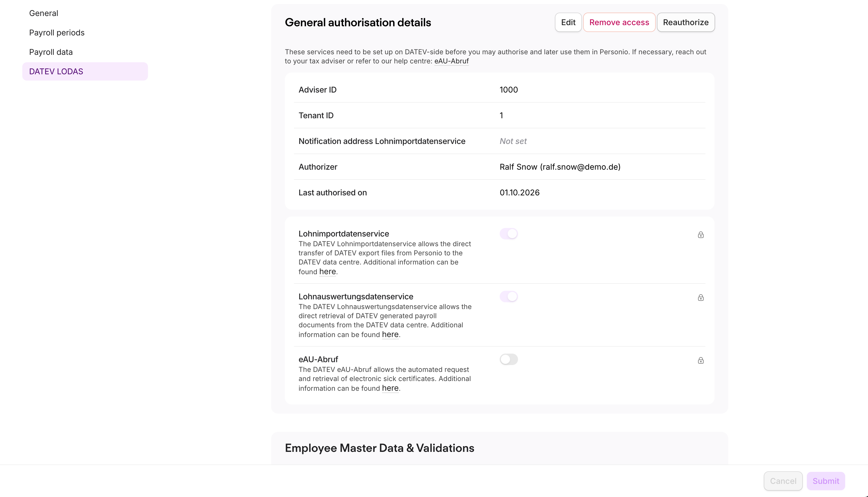Click the 'Not set' notification address value
The image size is (868, 497).
[513, 141]
